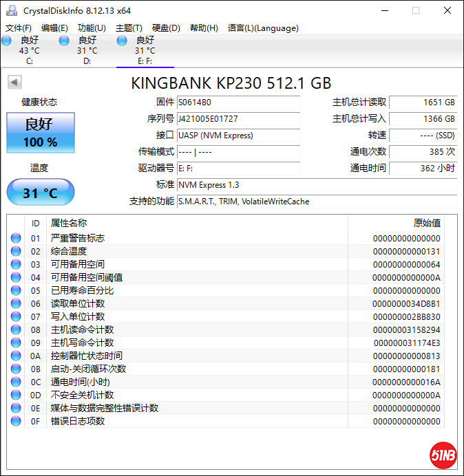Click the CrystalDiskInfo app icon in title bar
Viewport: 464px width, 476px height.
(x=12, y=10)
